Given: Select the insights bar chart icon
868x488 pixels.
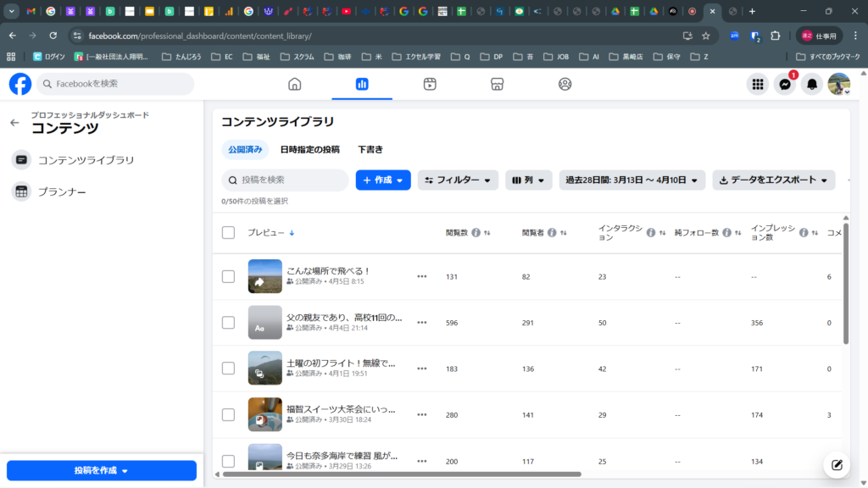Looking at the screenshot, I should pyautogui.click(x=362, y=84).
